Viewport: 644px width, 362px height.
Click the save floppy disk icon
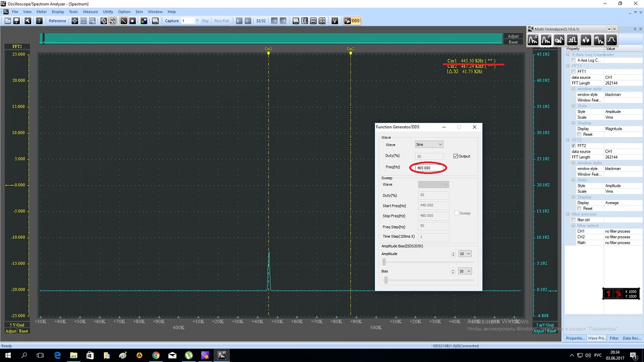(16, 21)
